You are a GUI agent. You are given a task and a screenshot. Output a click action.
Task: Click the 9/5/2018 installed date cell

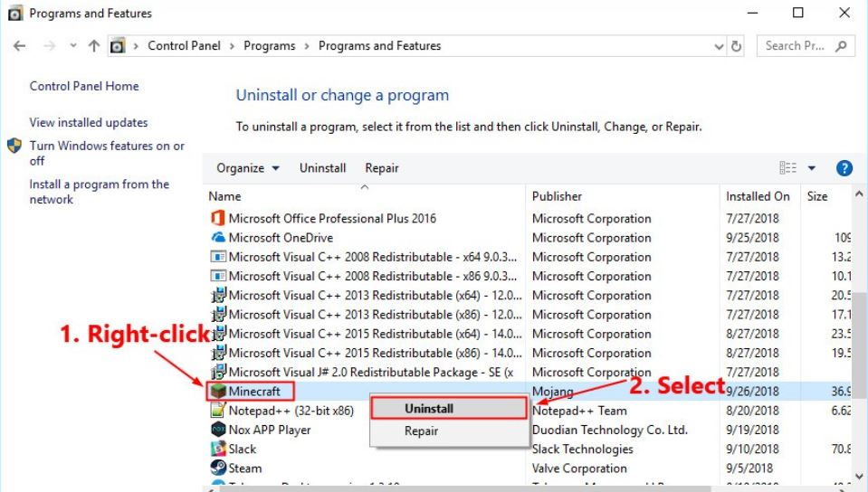coord(749,468)
